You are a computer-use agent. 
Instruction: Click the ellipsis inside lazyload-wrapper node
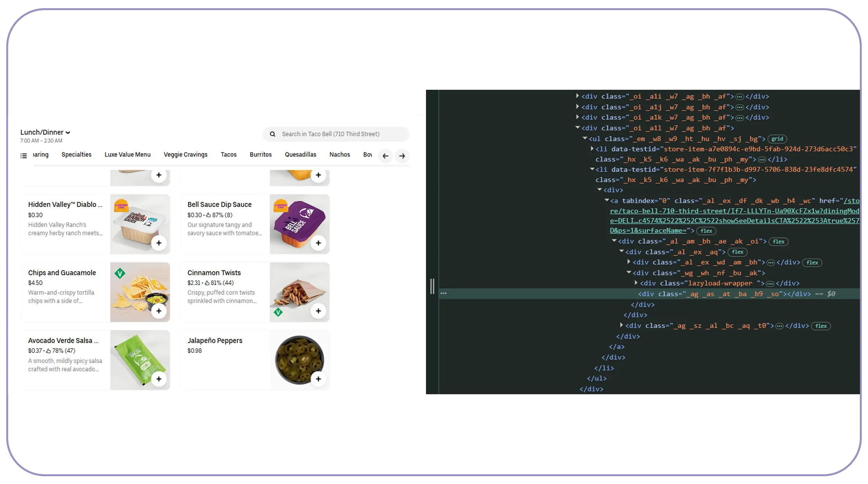tap(770, 284)
